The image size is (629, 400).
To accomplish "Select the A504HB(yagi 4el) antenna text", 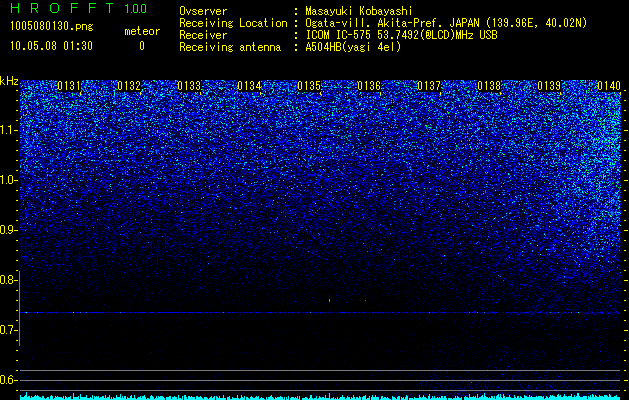I will (353, 47).
